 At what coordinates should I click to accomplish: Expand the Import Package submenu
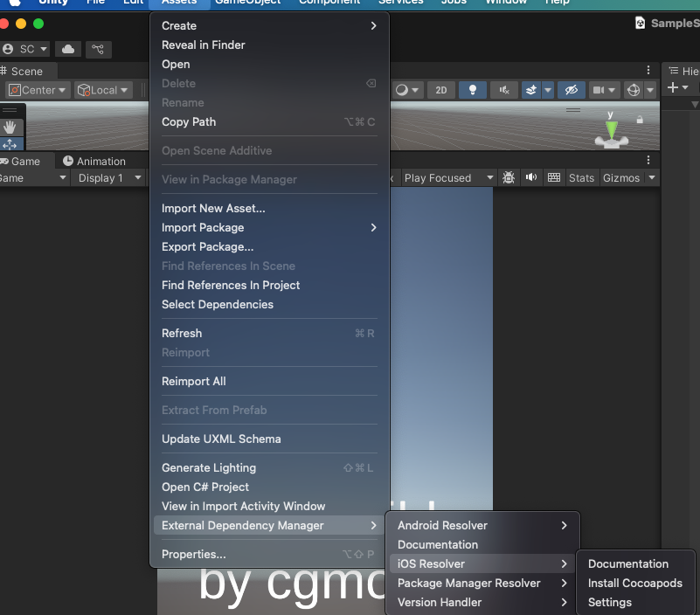269,228
